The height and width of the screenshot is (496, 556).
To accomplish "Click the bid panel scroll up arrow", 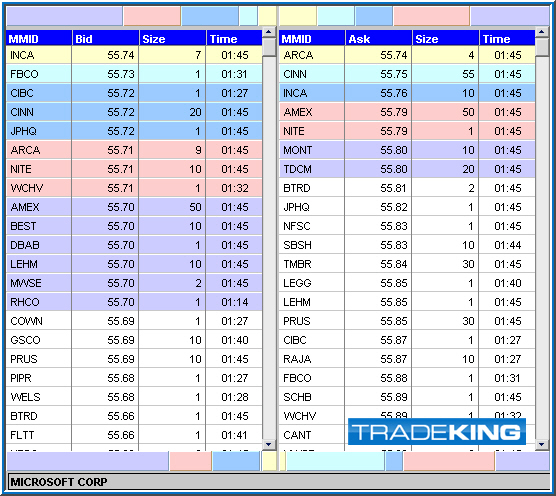I will click(269, 32).
